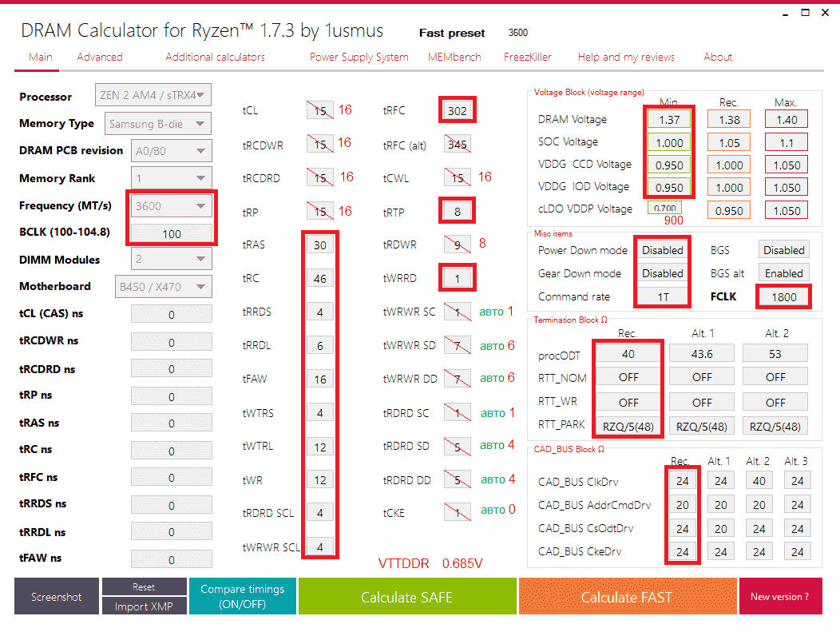
Task: Click the tRFC value 302
Action: (457, 110)
